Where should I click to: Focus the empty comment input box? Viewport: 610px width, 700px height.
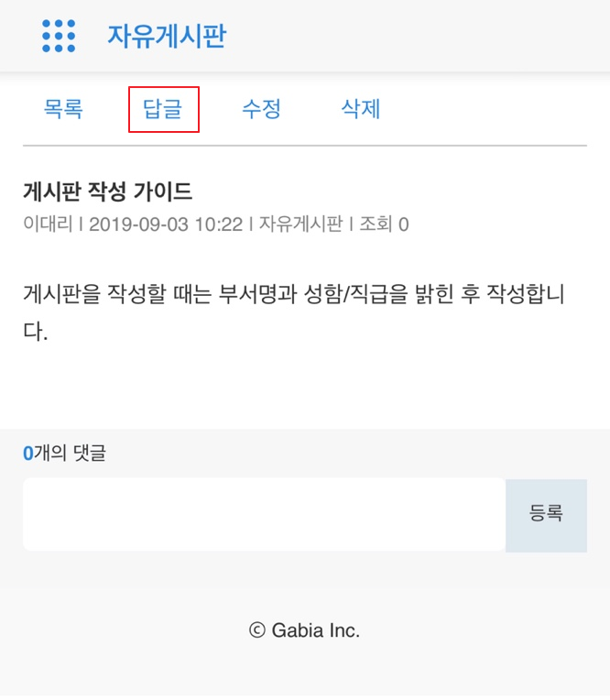click(x=264, y=515)
